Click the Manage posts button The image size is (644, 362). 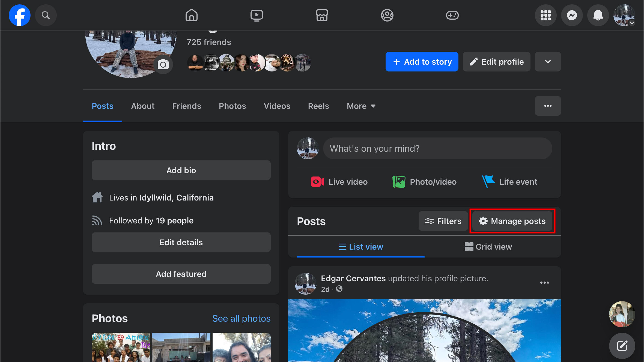512,221
